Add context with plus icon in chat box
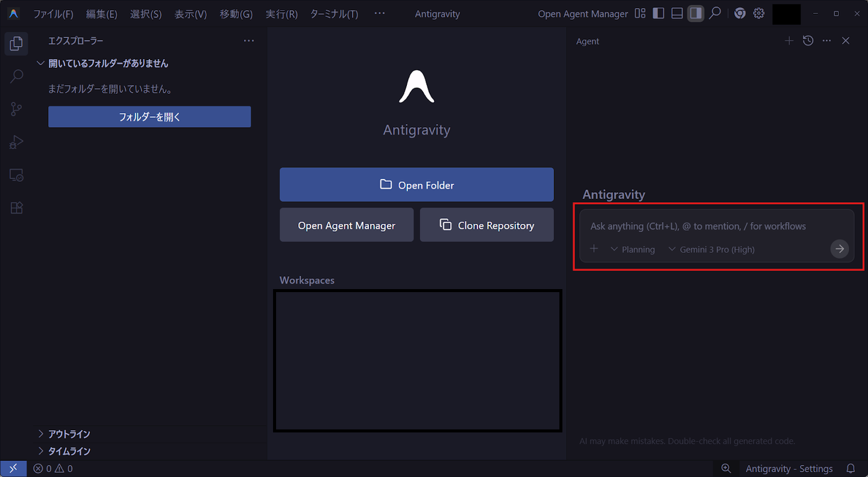Viewport: 868px width, 477px height. click(594, 249)
